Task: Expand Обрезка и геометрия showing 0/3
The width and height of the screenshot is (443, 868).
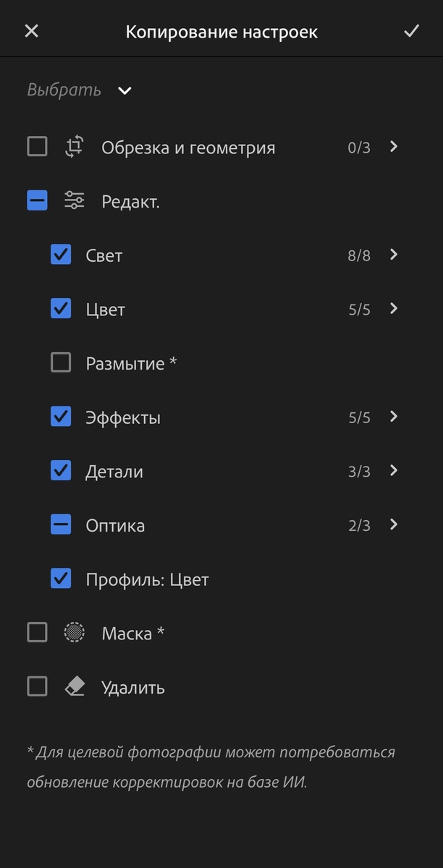Action: pyautogui.click(x=392, y=146)
